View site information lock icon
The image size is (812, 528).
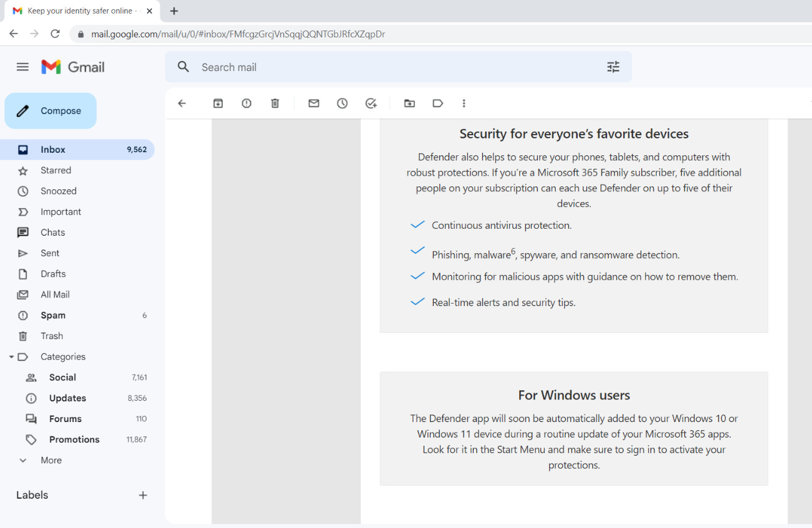coord(80,34)
